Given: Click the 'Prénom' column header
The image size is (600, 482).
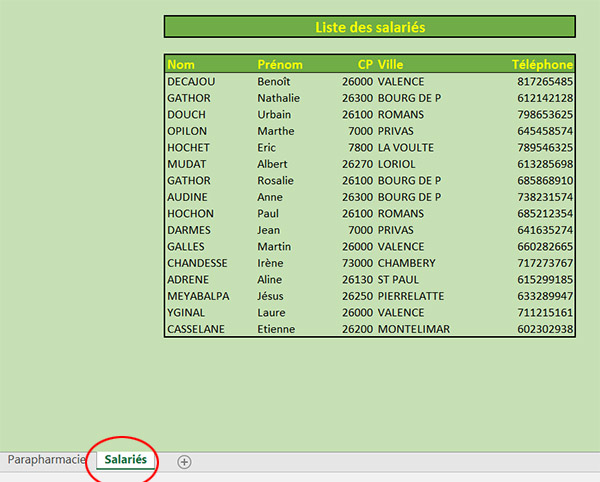Looking at the screenshot, I should click(280, 65).
